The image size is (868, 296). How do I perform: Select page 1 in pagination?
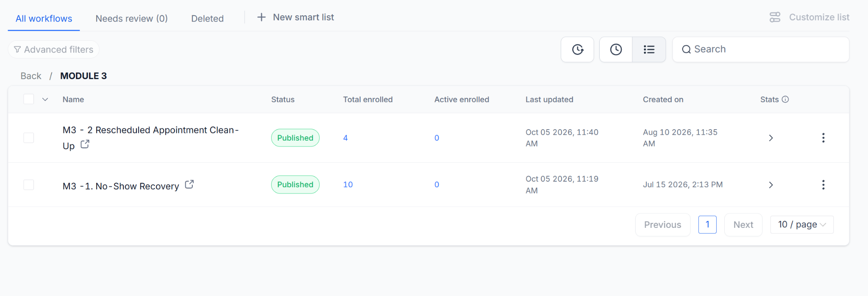coord(707,224)
